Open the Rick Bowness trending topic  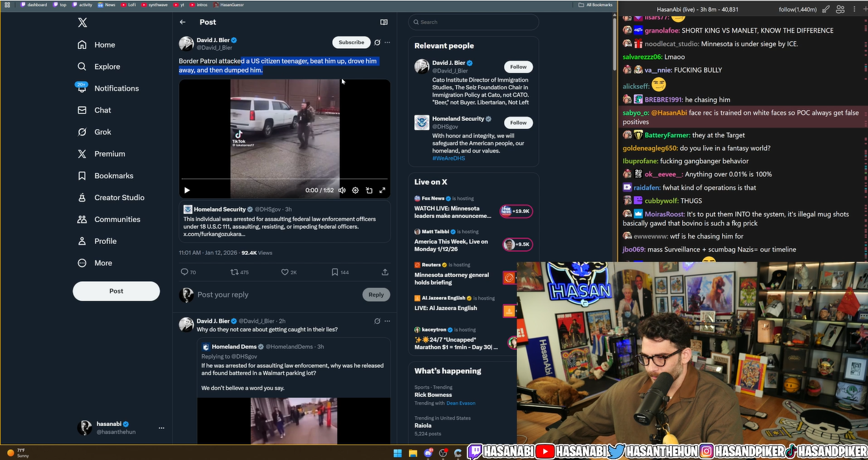pyautogui.click(x=433, y=395)
